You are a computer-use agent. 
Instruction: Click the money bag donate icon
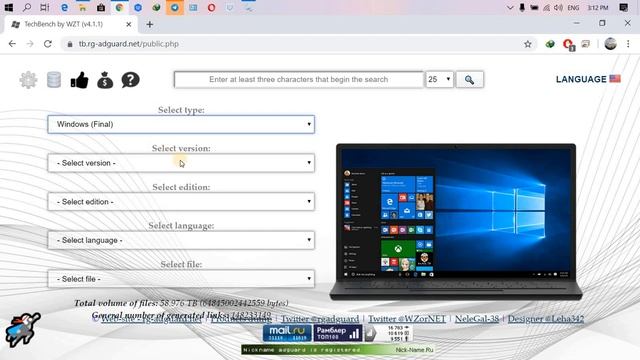[105, 80]
